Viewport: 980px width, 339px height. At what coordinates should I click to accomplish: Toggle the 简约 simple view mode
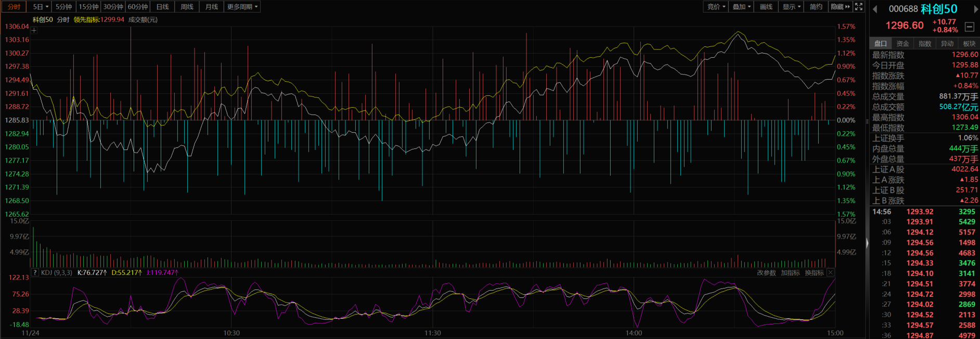(816, 7)
